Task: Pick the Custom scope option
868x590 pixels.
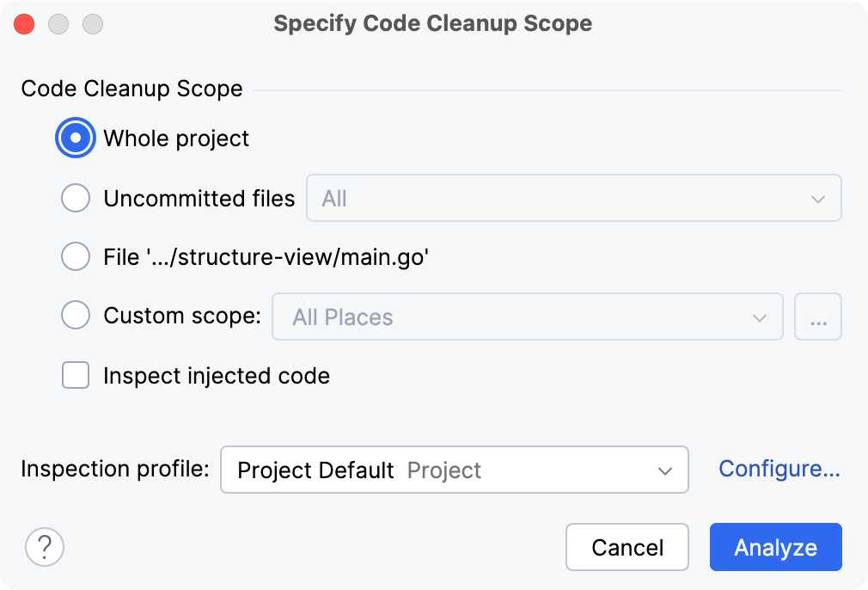Action: 75,315
